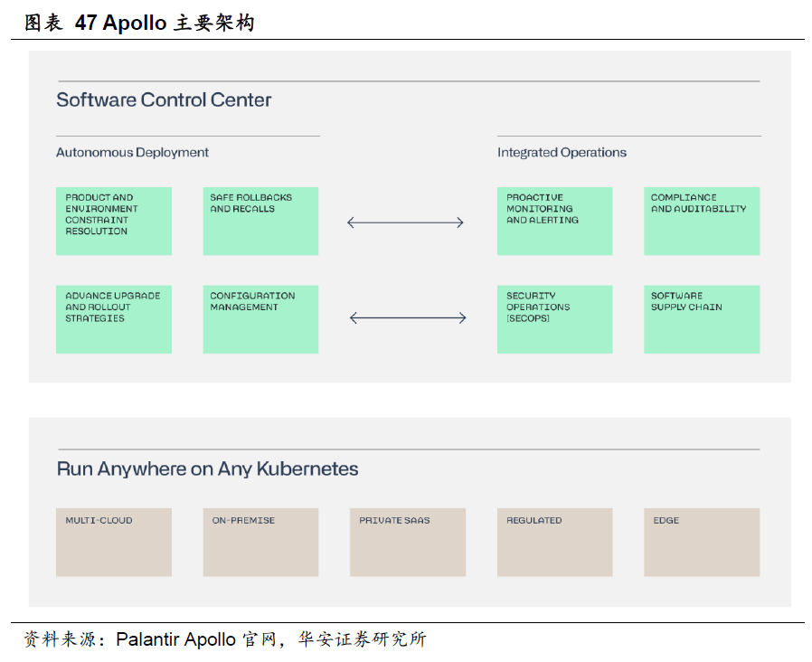812x662 pixels.
Task: Click the On-Premise box
Action: 260,542
